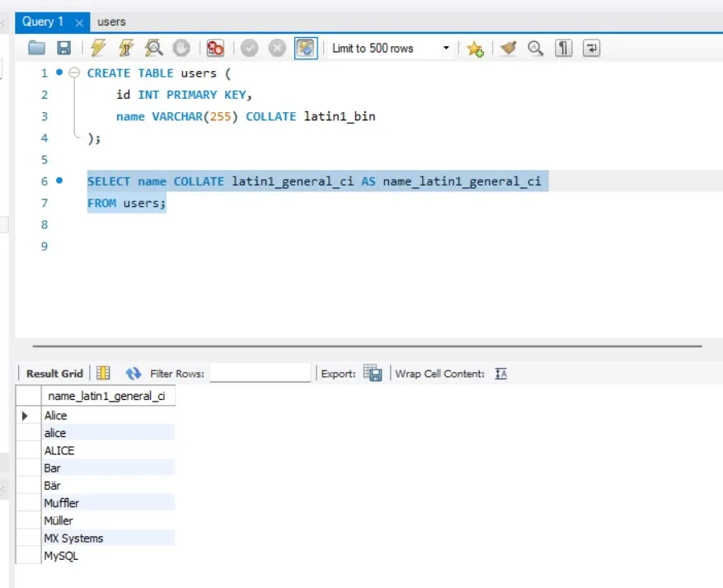Stop query execution using the hand icon

pyautogui.click(x=181, y=48)
